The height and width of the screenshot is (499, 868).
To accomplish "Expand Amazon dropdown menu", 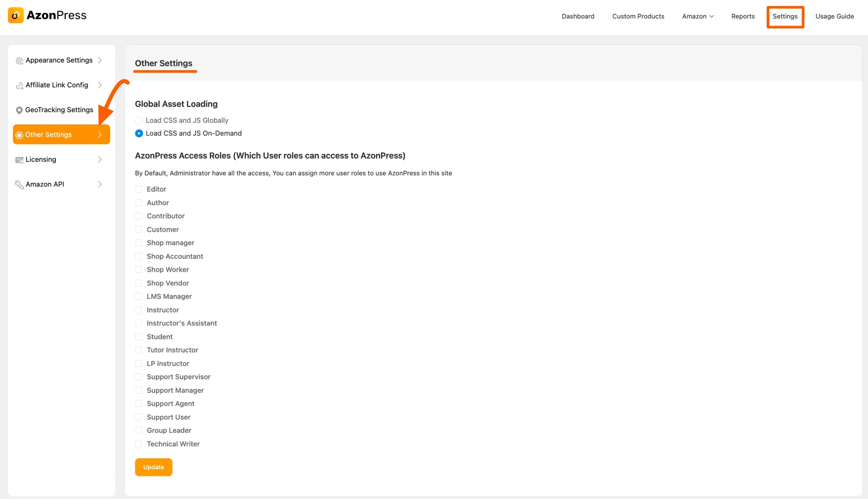I will coord(697,16).
